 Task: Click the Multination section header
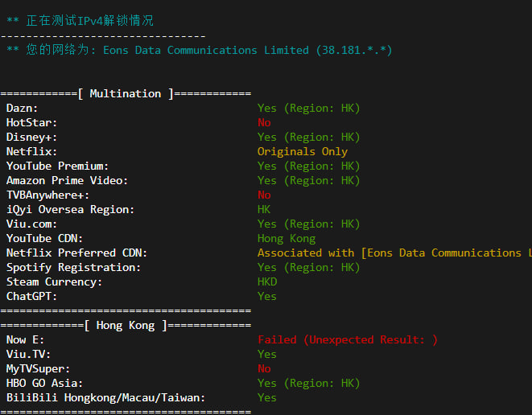click(125, 94)
